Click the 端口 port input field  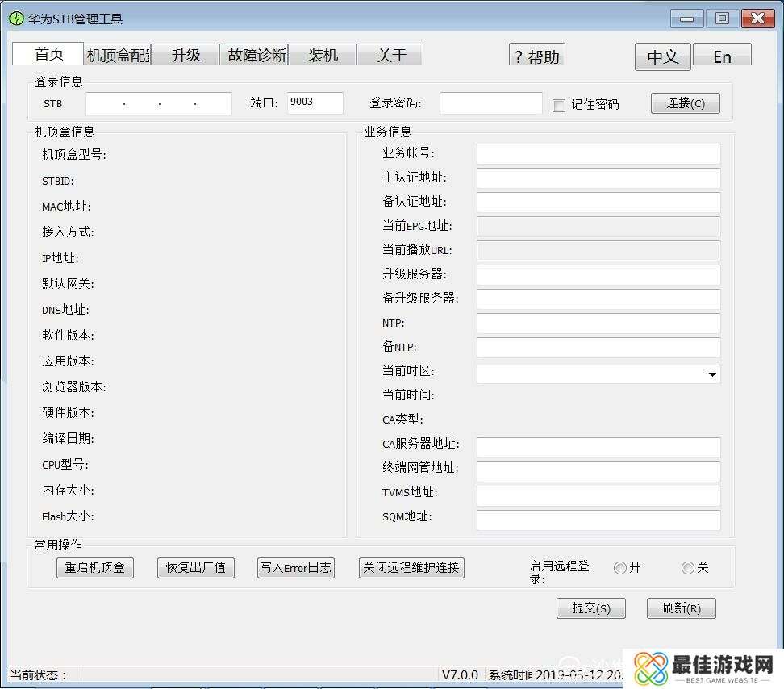315,102
